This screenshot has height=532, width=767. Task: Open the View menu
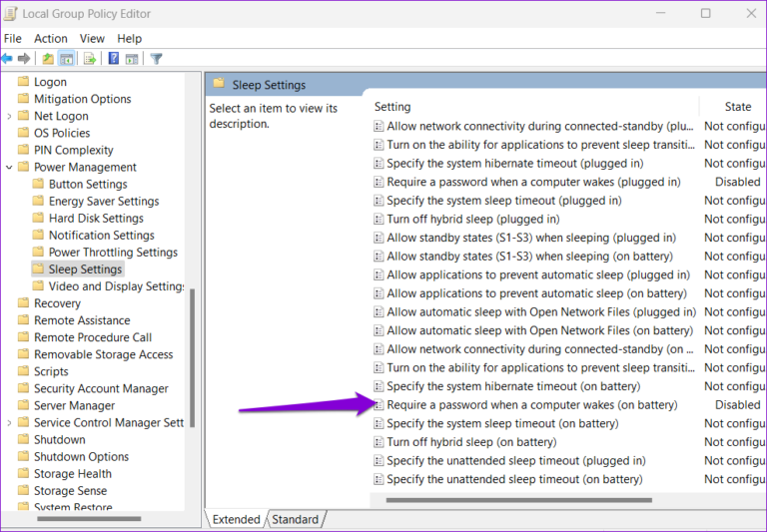(92, 39)
